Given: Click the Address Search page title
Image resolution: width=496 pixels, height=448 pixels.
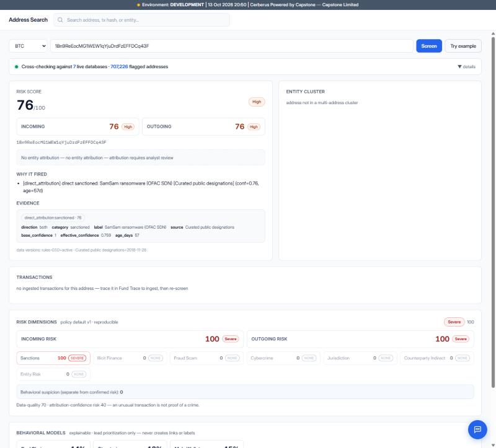Looking at the screenshot, I should [x=28, y=20].
